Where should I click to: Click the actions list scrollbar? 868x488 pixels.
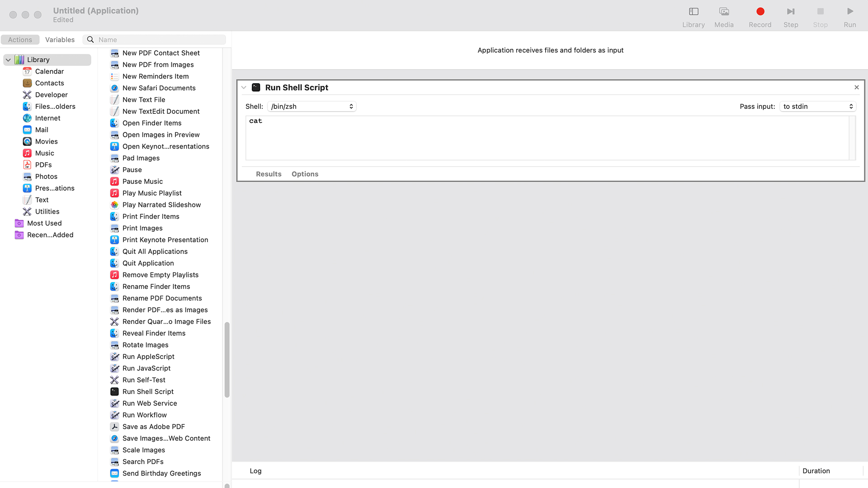point(227,359)
